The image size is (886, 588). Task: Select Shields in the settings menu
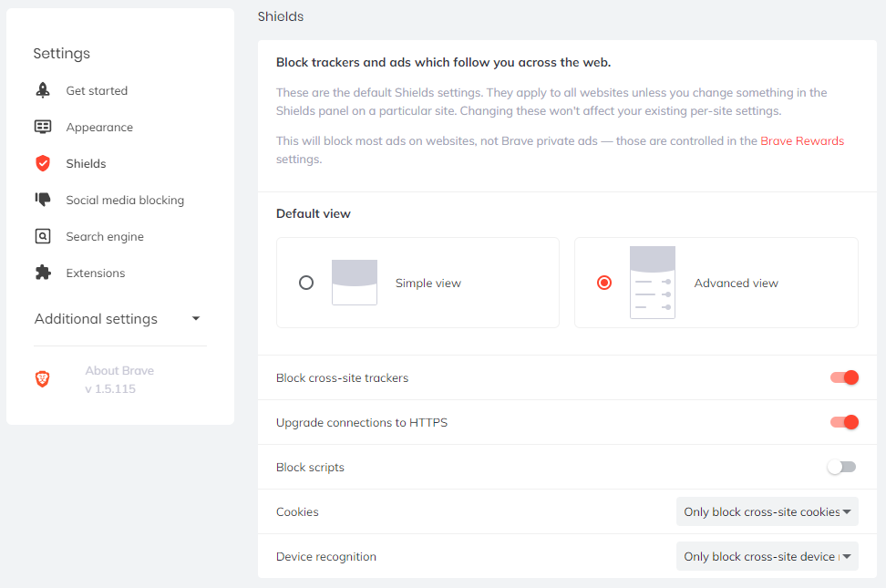[x=86, y=163]
